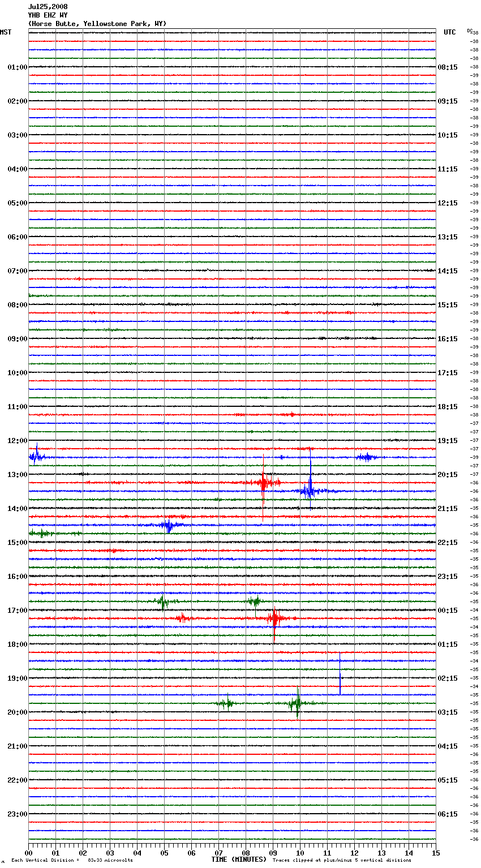Click the MST timezone label
481x868 pixels.
pyautogui.click(x=6, y=32)
